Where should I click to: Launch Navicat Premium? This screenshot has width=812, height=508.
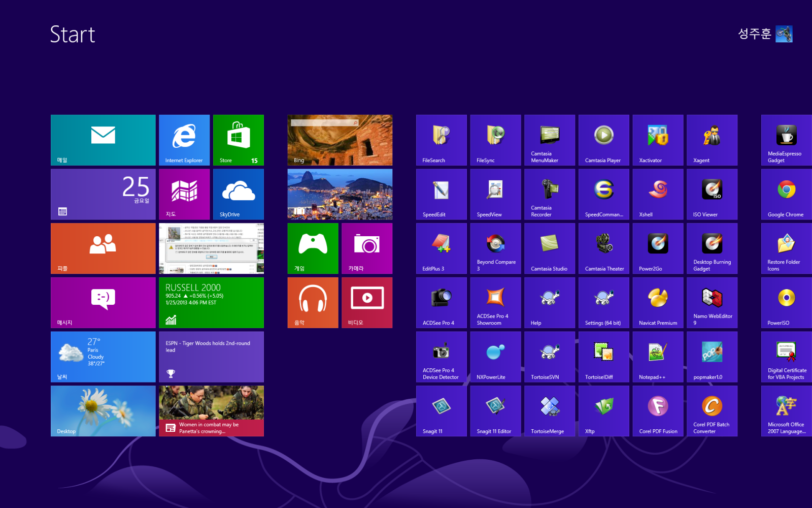click(658, 303)
